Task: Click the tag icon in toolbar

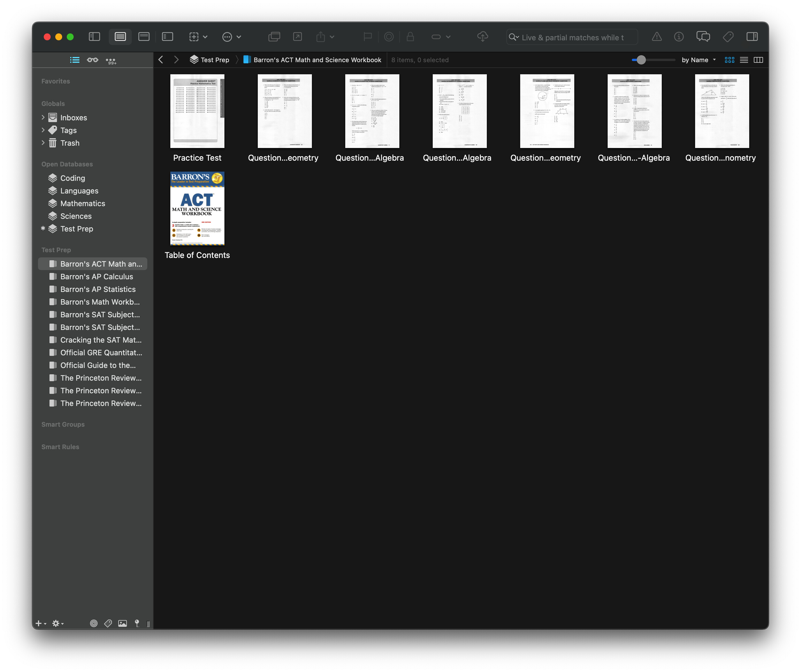Action: [x=728, y=37]
